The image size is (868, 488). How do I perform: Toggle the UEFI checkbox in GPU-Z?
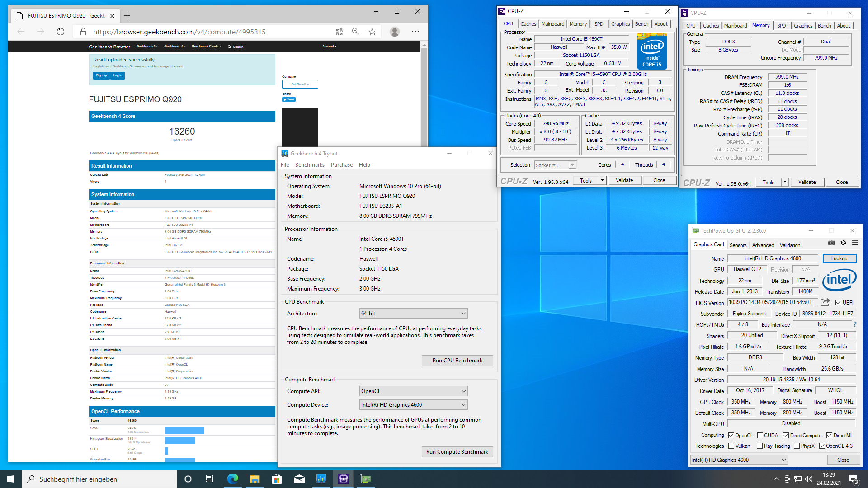click(x=838, y=303)
